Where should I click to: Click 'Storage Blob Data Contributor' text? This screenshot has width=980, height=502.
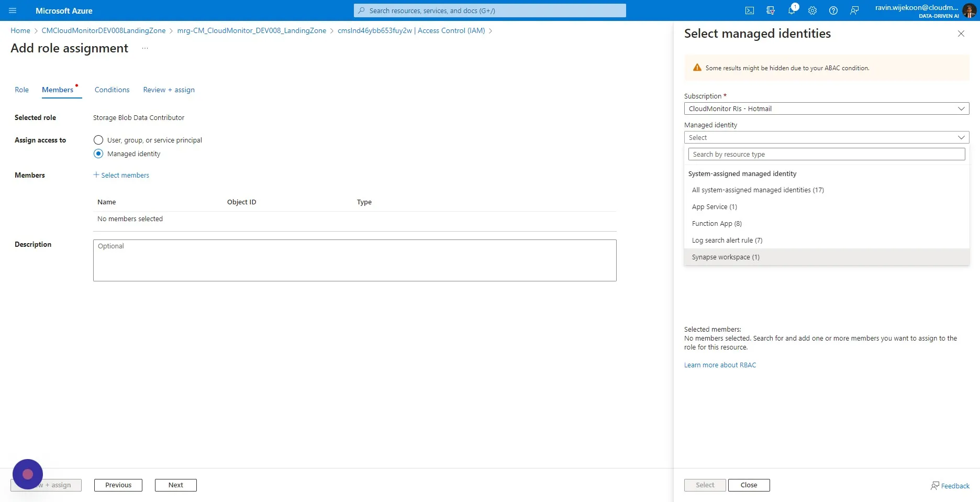click(x=139, y=117)
